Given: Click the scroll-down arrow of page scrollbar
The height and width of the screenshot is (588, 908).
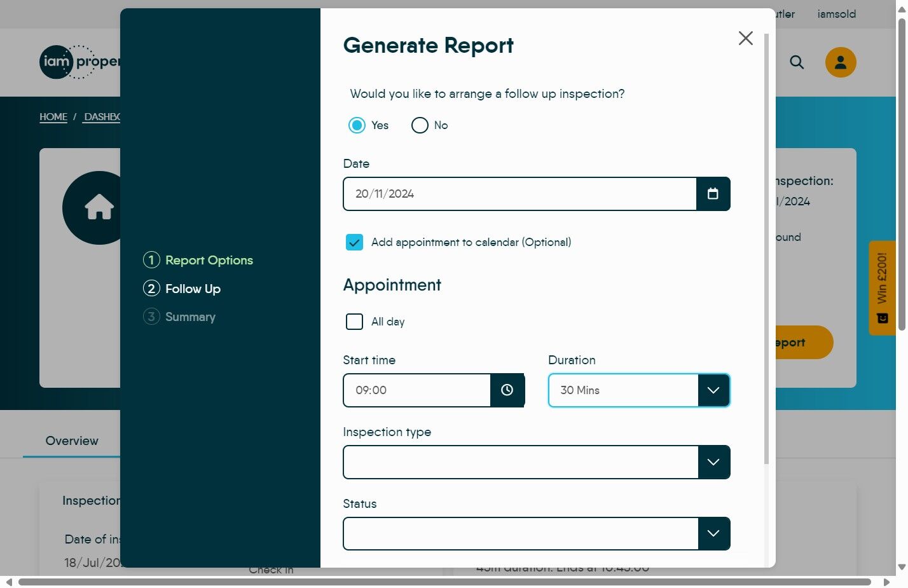Looking at the screenshot, I should coord(902,567).
